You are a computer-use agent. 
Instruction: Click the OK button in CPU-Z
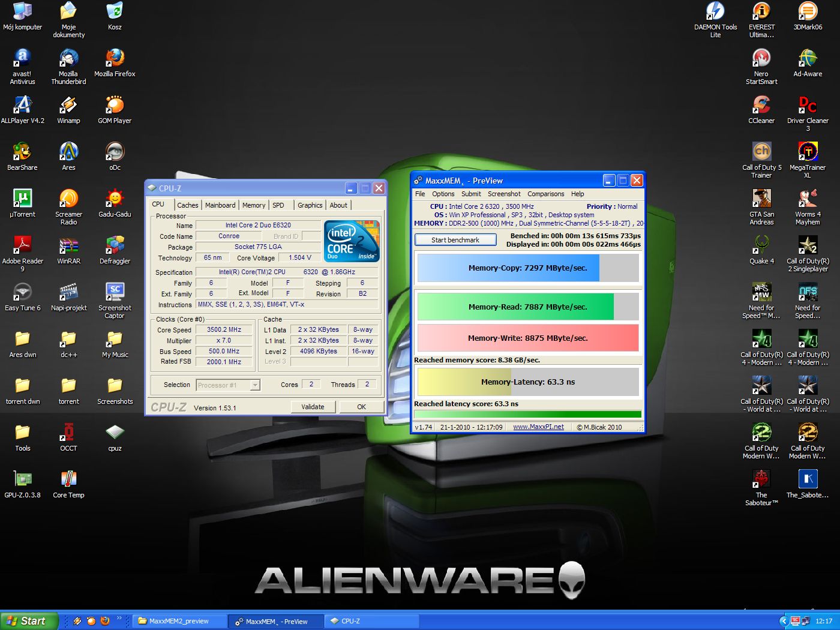[x=361, y=407]
